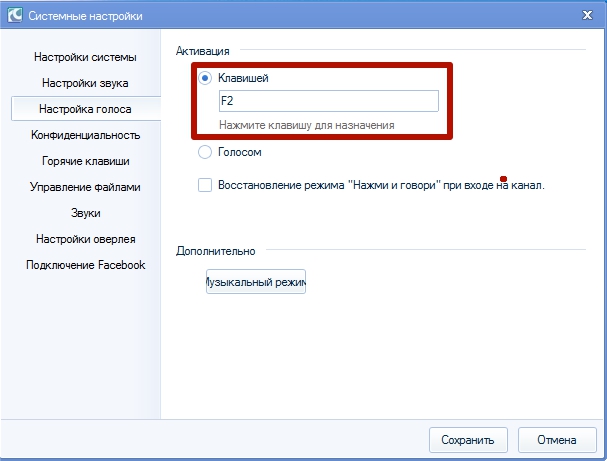
Task: Click the Нажмите клавишу для назначения hint
Action: tap(307, 125)
